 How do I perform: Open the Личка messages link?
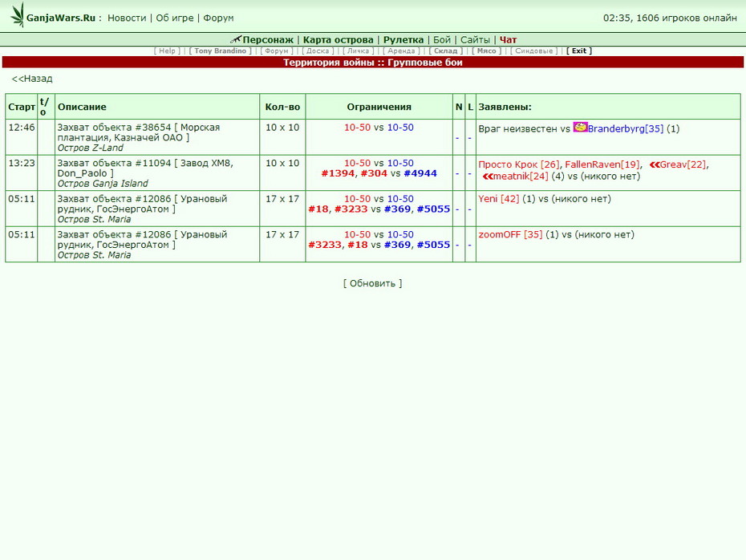pos(358,51)
